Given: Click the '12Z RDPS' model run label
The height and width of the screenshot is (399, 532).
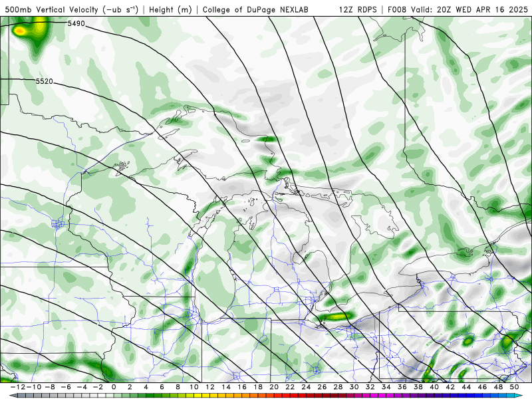Looking at the screenshot, I should tap(358, 9).
